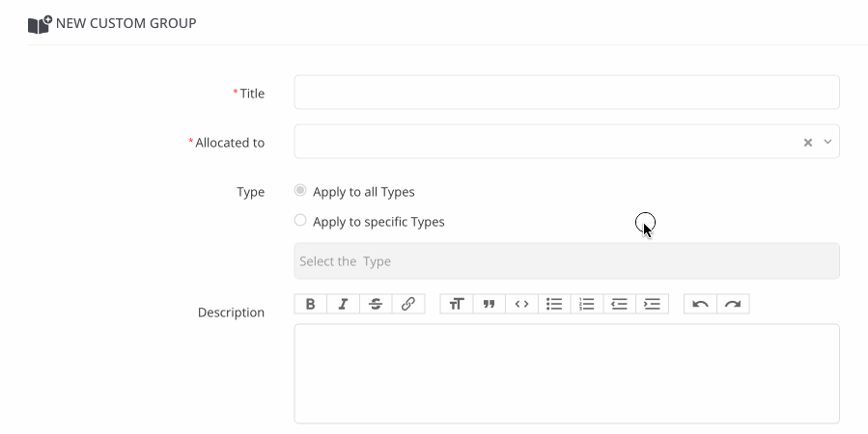Toggle bold formatting in Description toolbar
Image resolution: width=868 pixels, height=434 pixels.
point(310,304)
